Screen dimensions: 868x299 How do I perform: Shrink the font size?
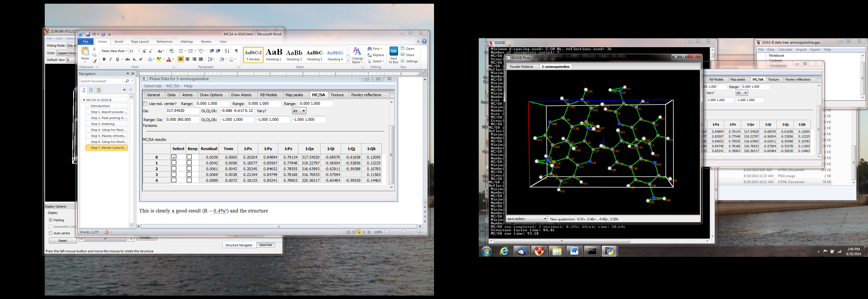pos(151,51)
